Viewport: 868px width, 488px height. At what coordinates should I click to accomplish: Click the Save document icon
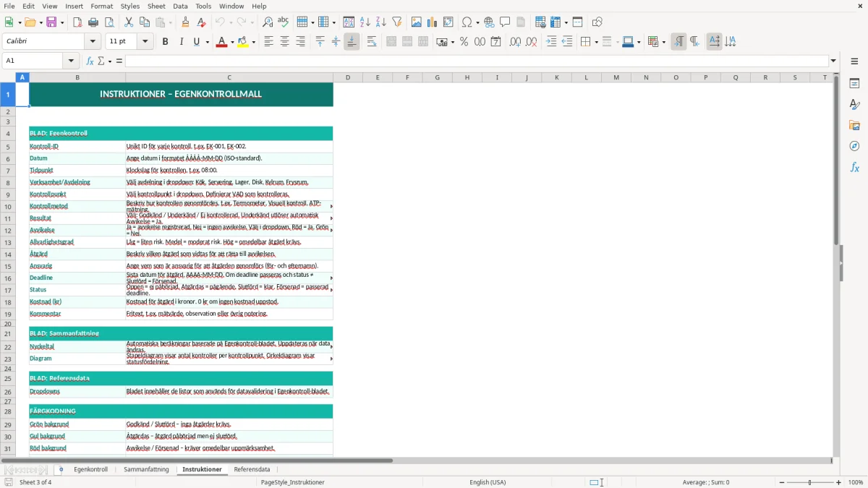click(51, 22)
